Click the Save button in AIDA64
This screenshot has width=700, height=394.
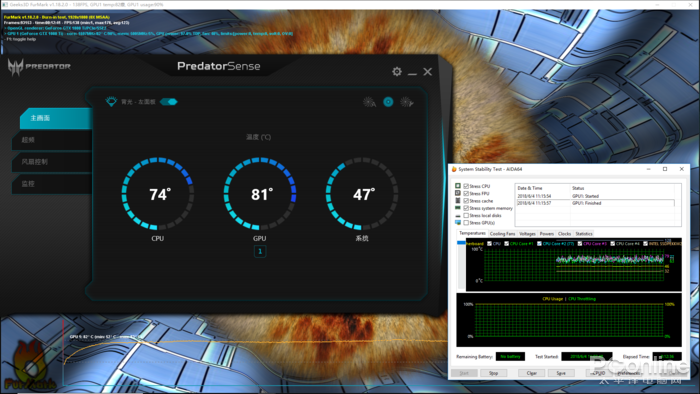point(561,373)
